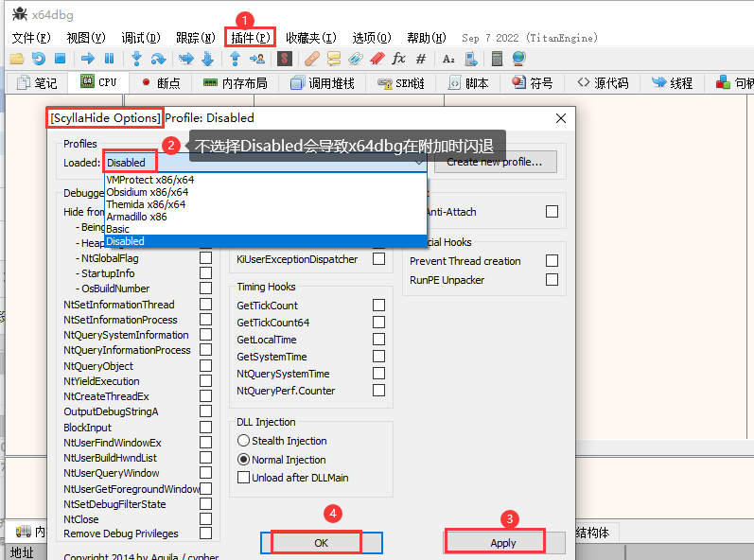Click the Stop debugging square icon
Image resolution: width=754 pixels, height=560 pixels.
click(x=61, y=59)
